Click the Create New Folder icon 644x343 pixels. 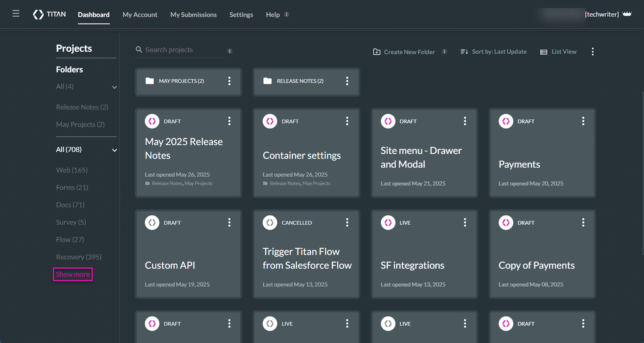(376, 52)
